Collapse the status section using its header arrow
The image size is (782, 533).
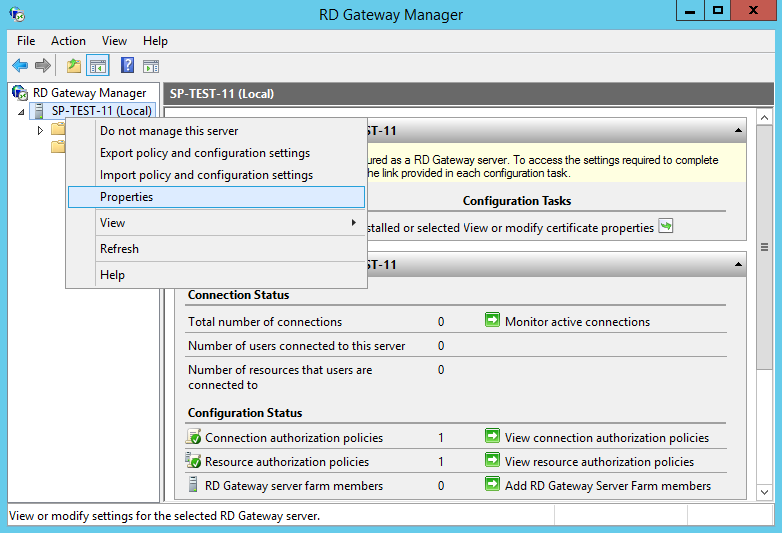click(x=738, y=265)
